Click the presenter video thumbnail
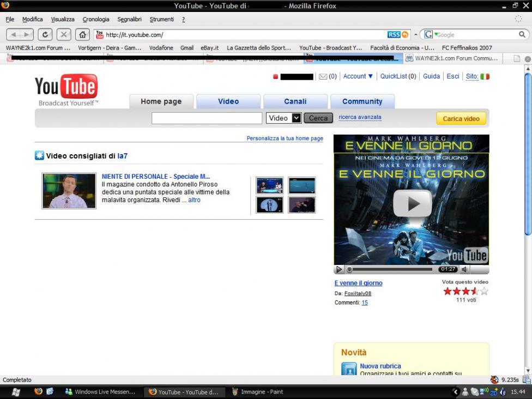 pyautogui.click(x=69, y=191)
